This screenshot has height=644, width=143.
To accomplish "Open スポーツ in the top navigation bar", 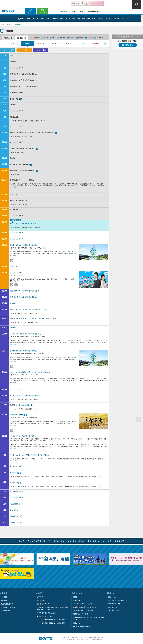I will [x=100, y=19].
